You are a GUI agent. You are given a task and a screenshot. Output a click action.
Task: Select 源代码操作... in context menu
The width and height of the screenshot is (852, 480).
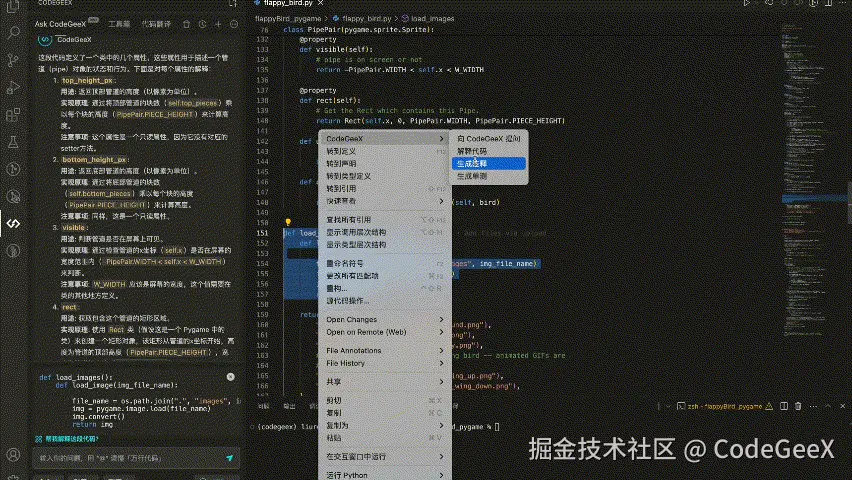coord(385,301)
